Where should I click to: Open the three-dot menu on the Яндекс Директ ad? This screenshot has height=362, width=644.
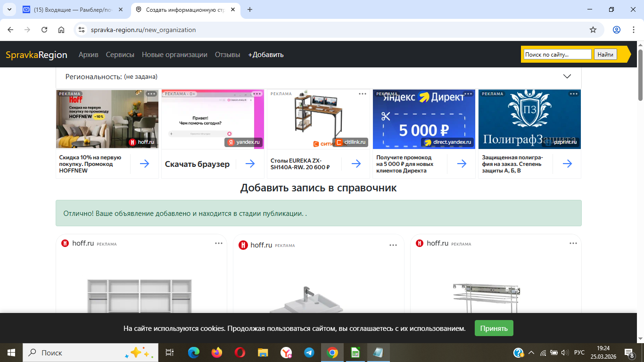point(468,94)
